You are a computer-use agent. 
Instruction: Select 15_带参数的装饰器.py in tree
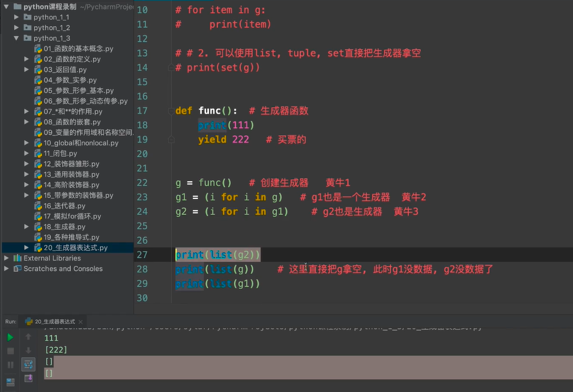tap(78, 195)
